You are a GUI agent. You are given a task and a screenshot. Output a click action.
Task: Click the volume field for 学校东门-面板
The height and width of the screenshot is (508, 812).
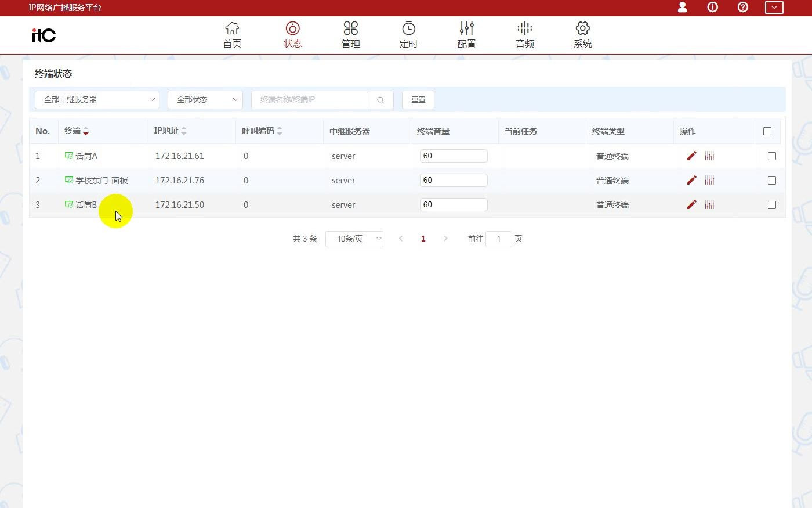(x=454, y=180)
